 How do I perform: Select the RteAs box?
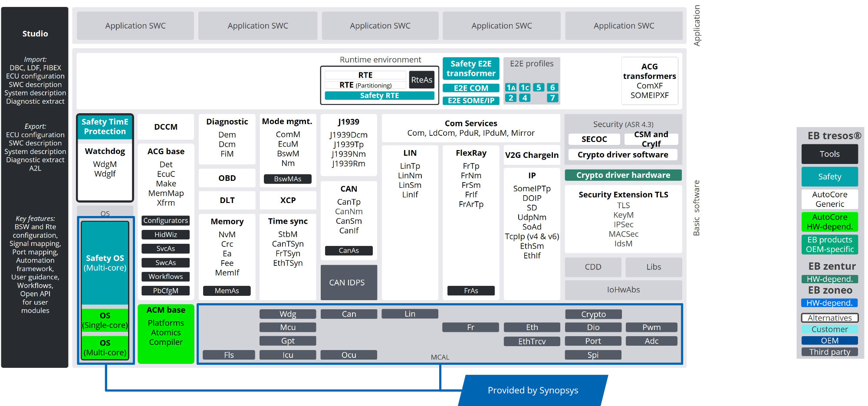coord(422,80)
